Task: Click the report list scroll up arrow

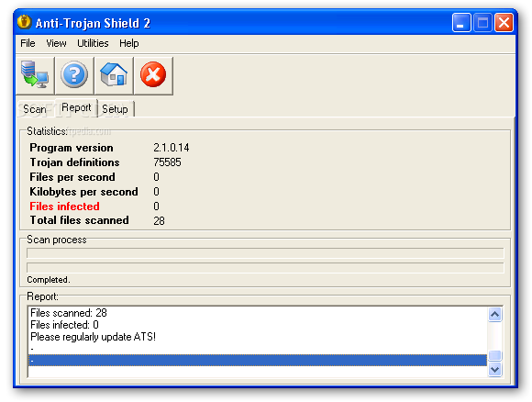Action: [494, 315]
